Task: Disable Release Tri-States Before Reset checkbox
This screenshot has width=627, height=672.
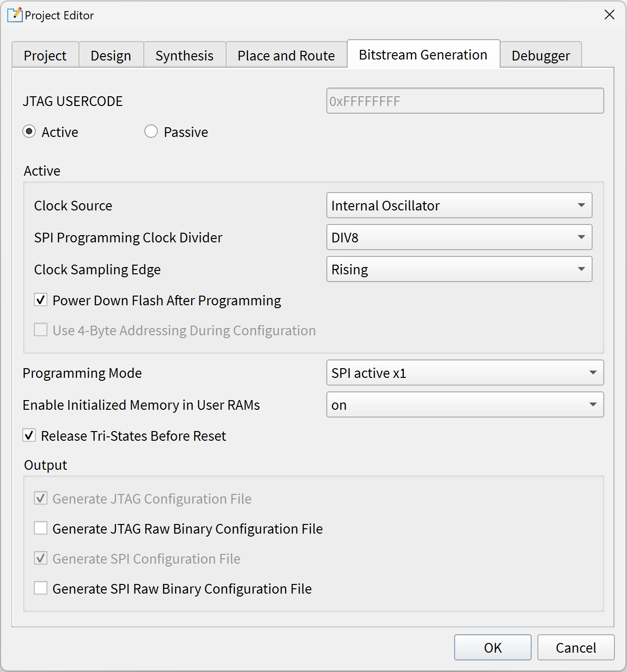Action: [30, 436]
